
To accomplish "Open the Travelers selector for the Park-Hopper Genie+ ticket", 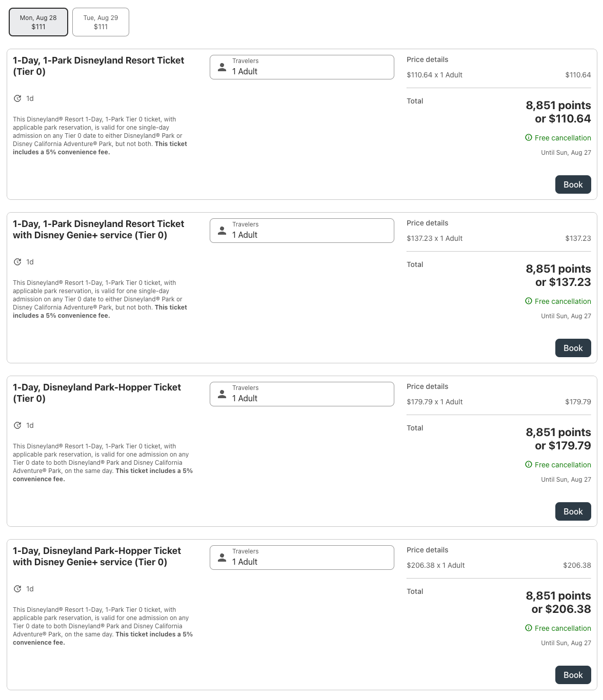I will pyautogui.click(x=302, y=558).
